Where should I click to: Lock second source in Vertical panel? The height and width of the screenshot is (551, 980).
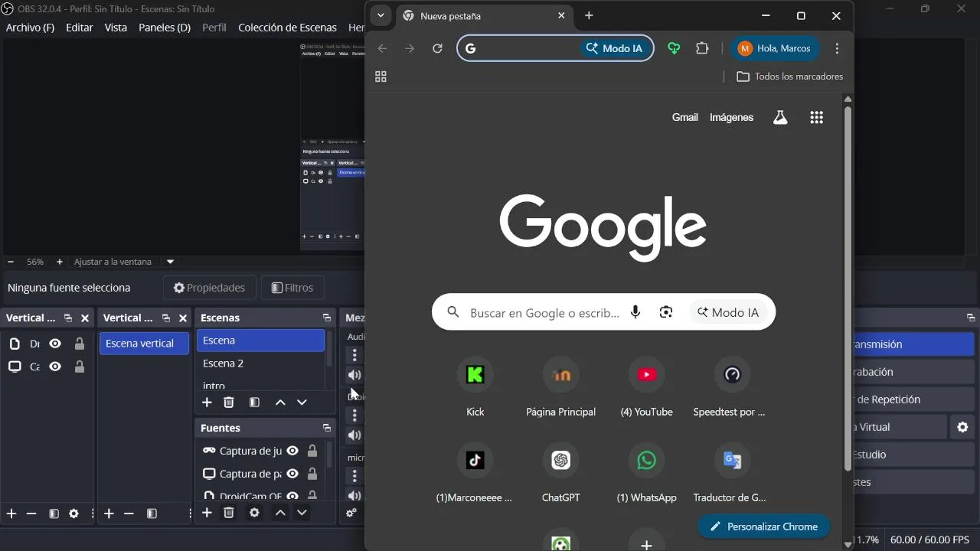(x=80, y=367)
